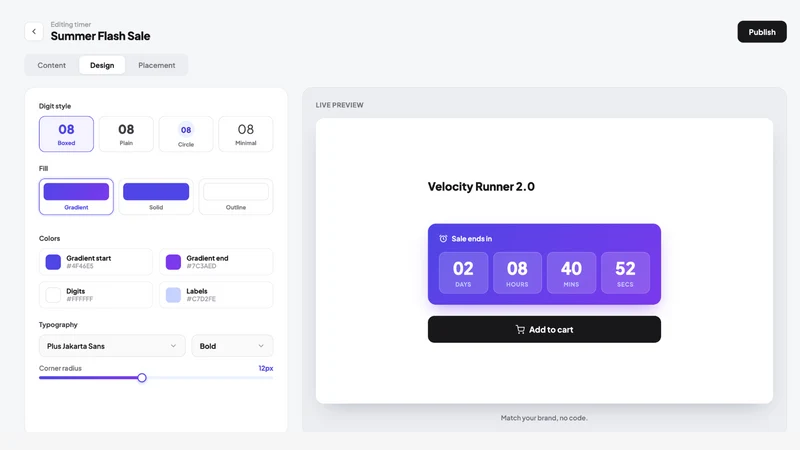This screenshot has width=800, height=450.
Task: Switch to the Design tab
Action: 102,65
